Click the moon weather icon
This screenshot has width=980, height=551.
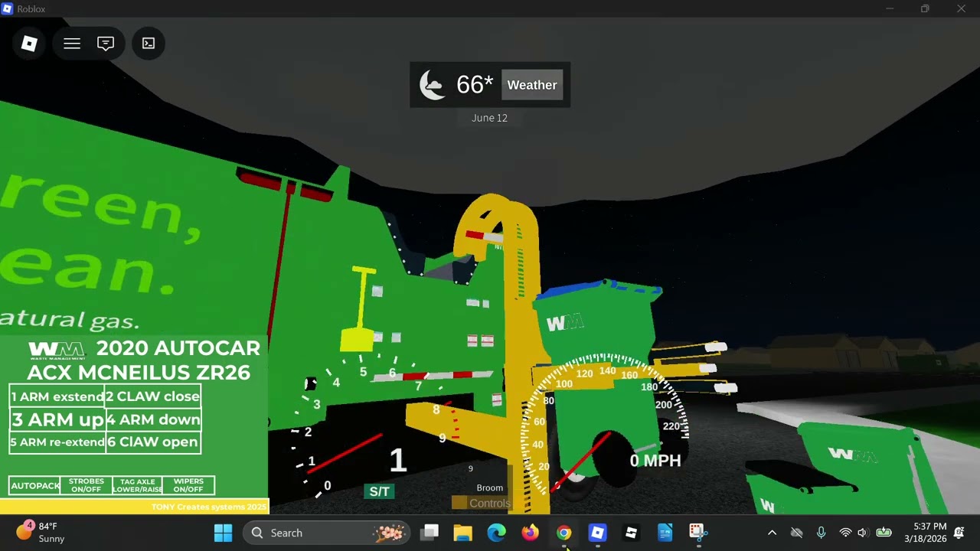point(433,85)
